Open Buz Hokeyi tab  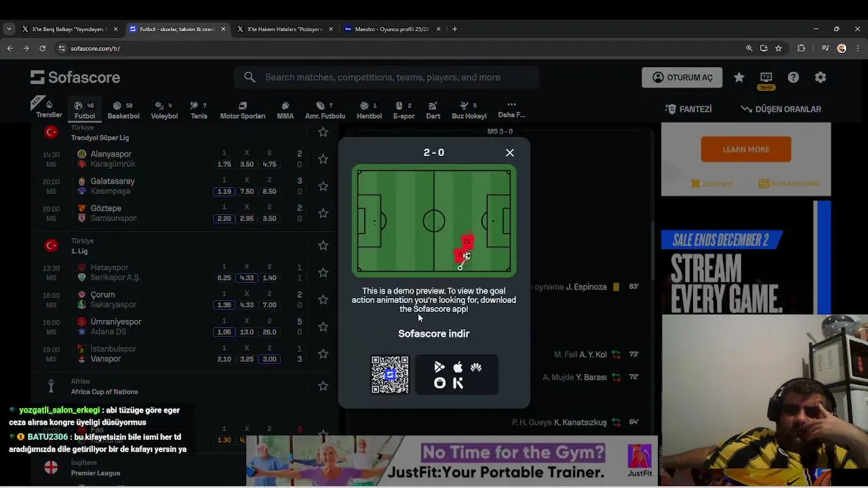pos(469,110)
